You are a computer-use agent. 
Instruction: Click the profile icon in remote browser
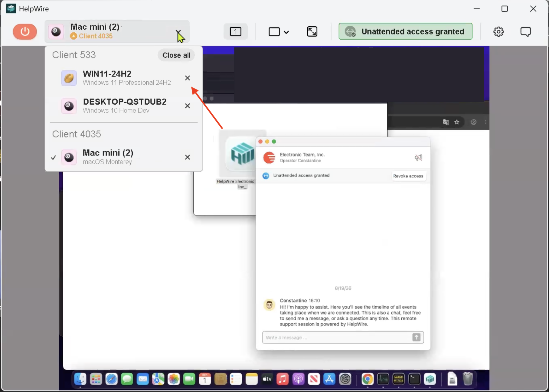pyautogui.click(x=474, y=122)
